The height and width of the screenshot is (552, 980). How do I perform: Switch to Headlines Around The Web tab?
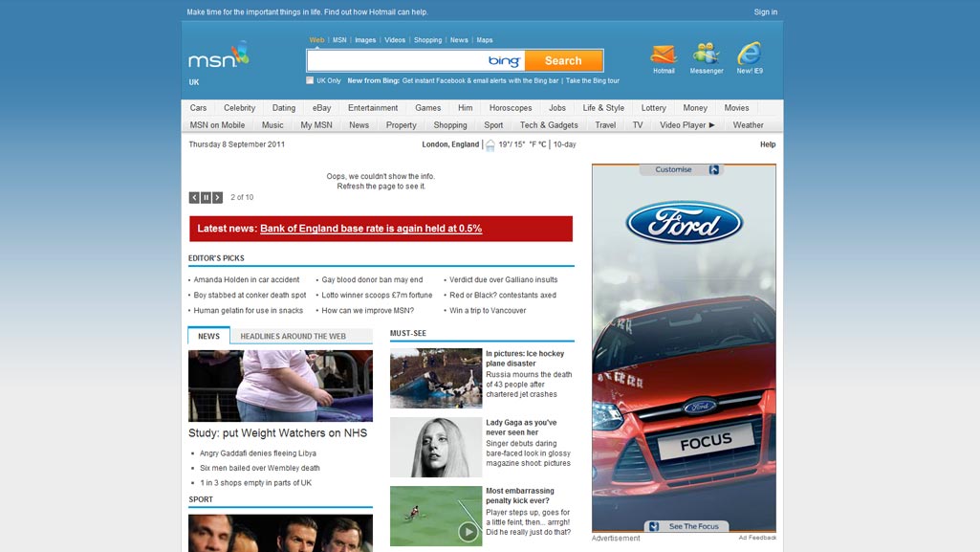coord(294,337)
